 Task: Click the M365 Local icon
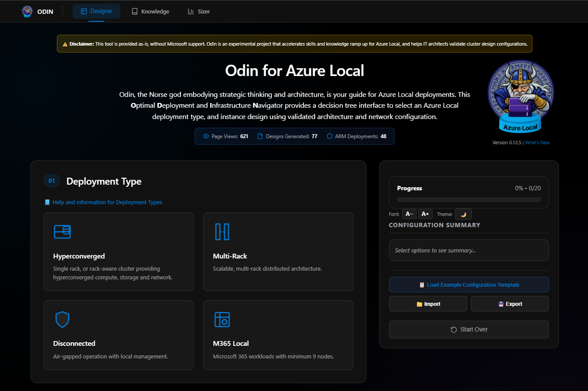222,319
